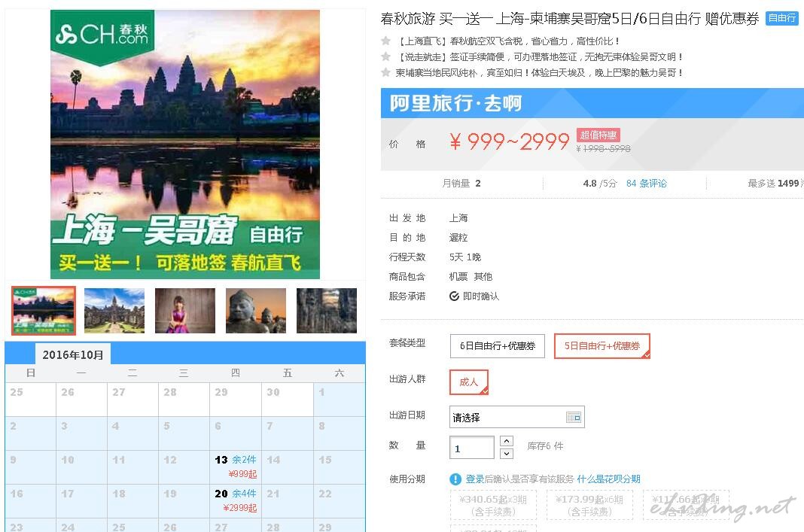Click the 余4件 availability on October 20
The width and height of the screenshot is (804, 532).
(244, 494)
